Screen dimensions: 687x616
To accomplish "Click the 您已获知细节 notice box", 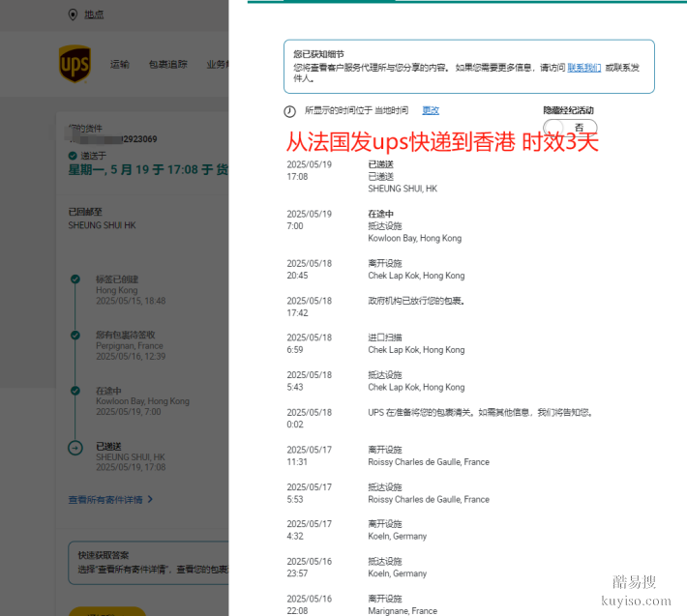I will pos(469,67).
